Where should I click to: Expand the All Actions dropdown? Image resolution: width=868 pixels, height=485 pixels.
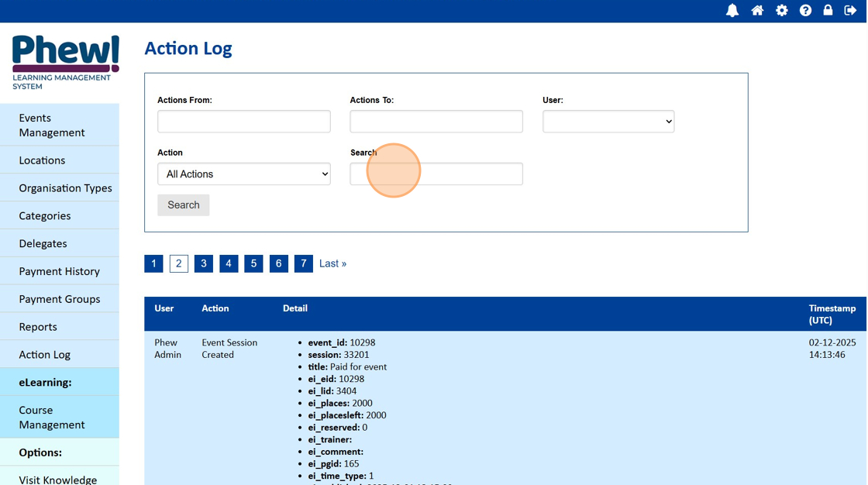(x=244, y=174)
